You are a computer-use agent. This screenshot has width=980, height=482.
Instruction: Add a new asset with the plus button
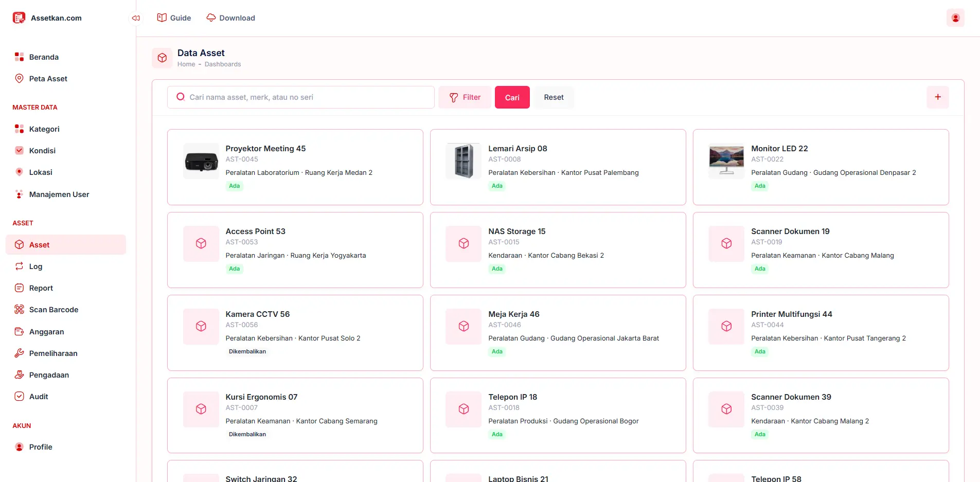coord(938,97)
